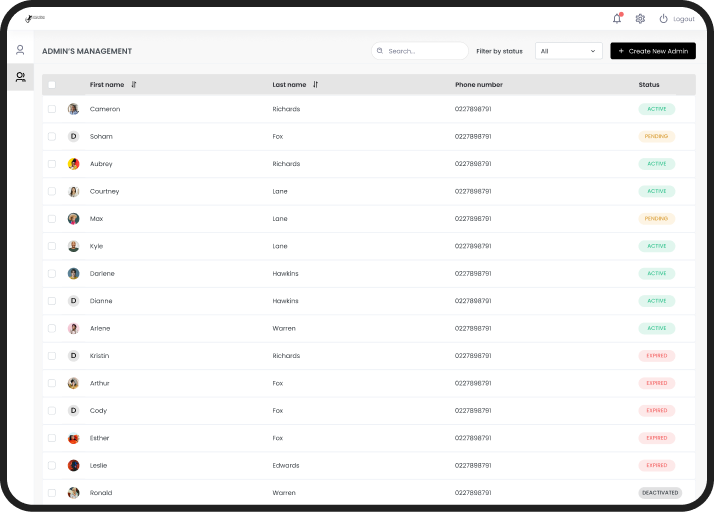The image size is (714, 512).
Task: Open the user profile sidebar icon
Action: [x=20, y=50]
